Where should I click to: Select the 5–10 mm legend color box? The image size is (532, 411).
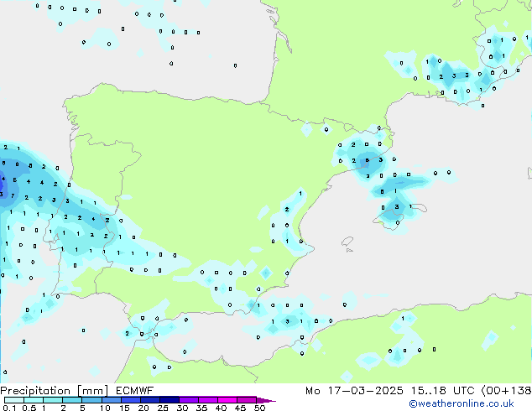click(91, 400)
